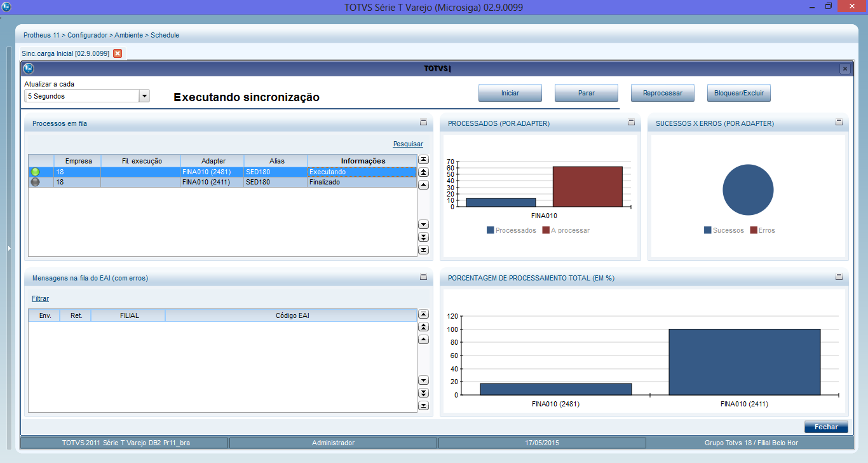
Task: Click the 17/05/2015 date in status bar
Action: (x=542, y=443)
